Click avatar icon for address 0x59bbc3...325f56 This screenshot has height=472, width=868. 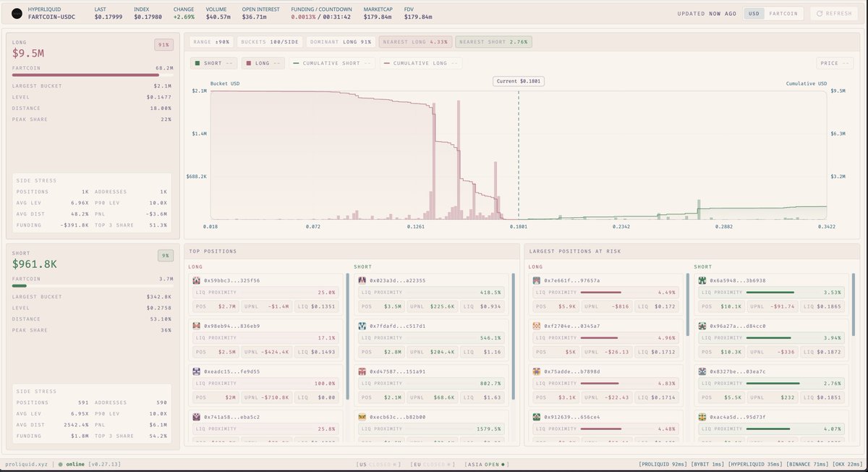pos(197,280)
